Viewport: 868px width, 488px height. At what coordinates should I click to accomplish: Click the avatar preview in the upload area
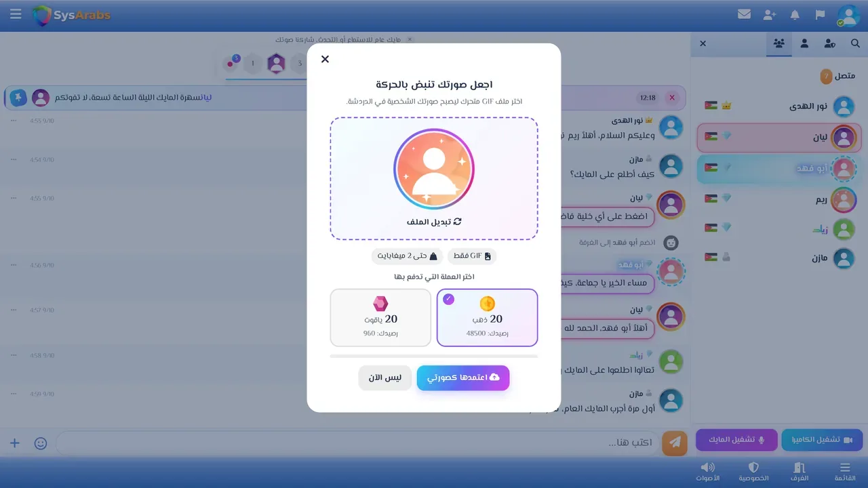(x=434, y=169)
